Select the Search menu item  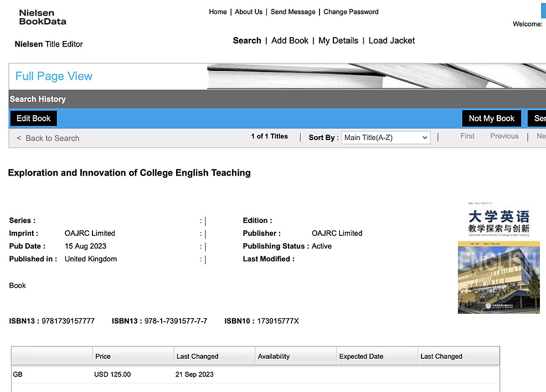click(x=247, y=41)
